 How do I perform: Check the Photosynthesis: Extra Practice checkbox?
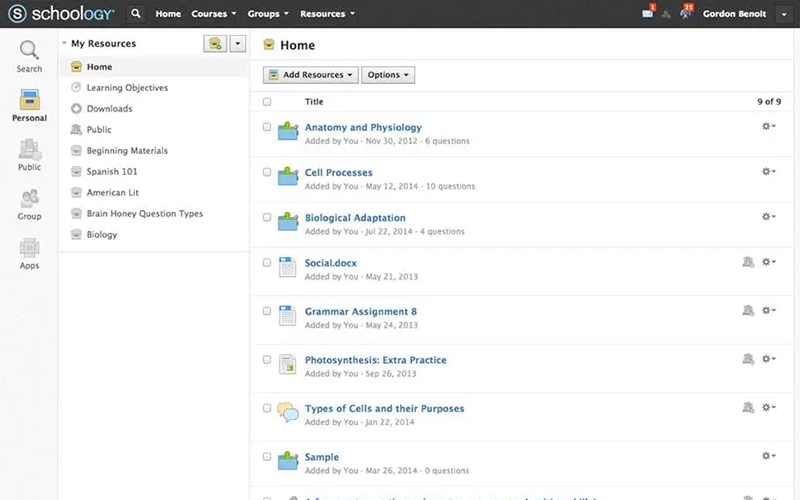pos(267,360)
